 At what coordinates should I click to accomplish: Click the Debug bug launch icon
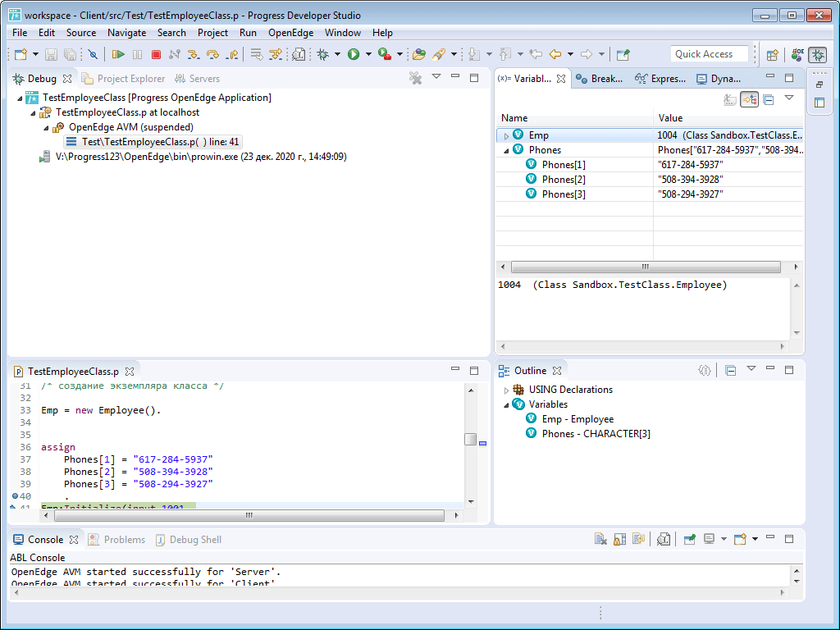tap(323, 54)
